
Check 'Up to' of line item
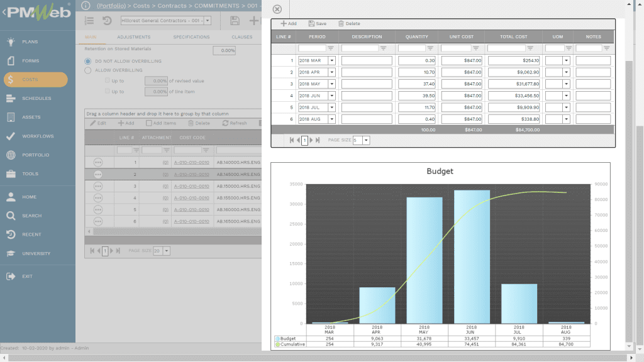(107, 91)
